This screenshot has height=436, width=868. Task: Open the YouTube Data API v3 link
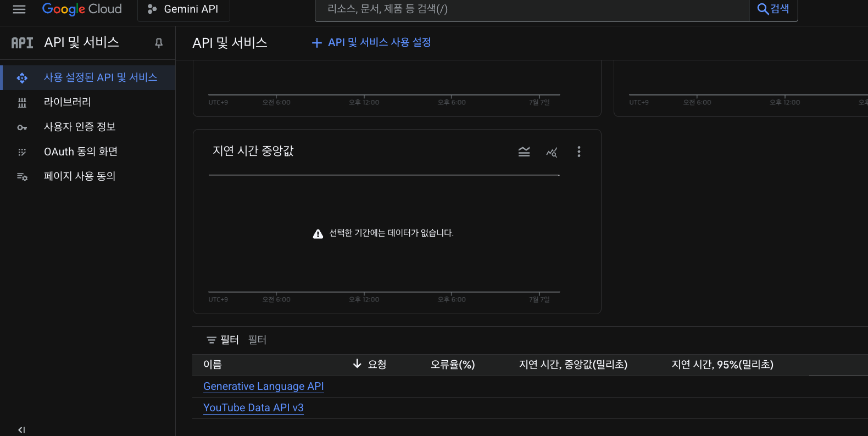tap(253, 408)
